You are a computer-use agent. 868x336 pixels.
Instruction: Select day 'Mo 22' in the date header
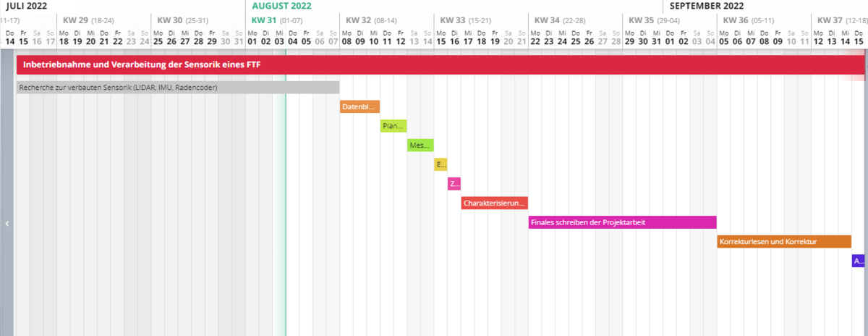[535, 38]
